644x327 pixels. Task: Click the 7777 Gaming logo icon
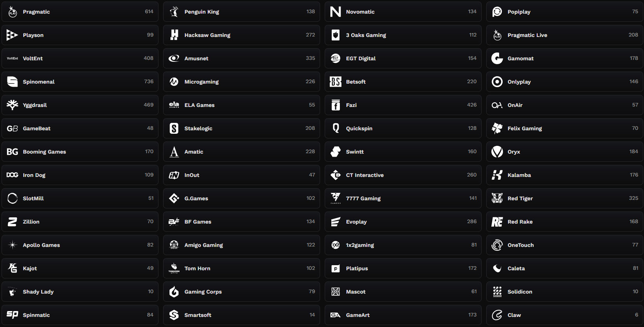tap(336, 198)
